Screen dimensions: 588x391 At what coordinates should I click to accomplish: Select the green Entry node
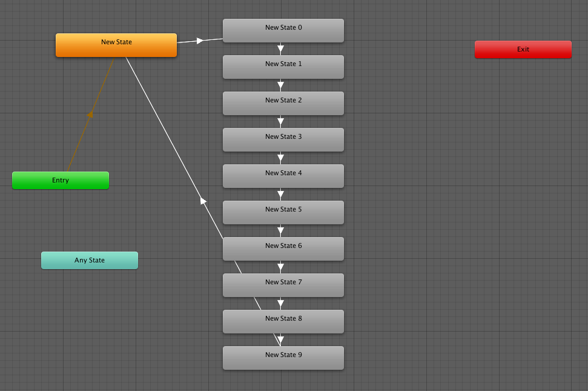[x=61, y=181]
